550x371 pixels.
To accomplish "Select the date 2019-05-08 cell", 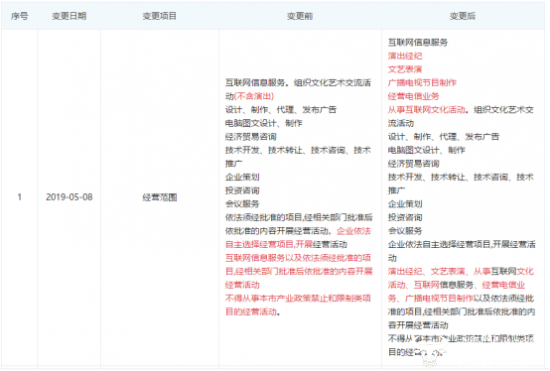I will pyautogui.click(x=69, y=197).
